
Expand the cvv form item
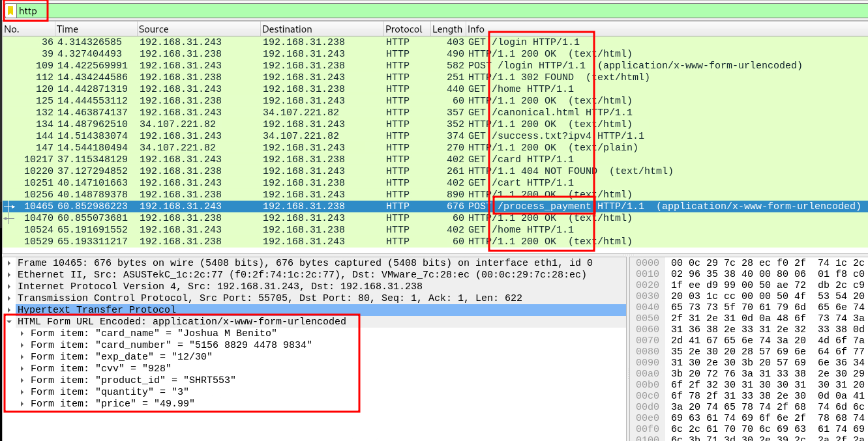pos(23,369)
